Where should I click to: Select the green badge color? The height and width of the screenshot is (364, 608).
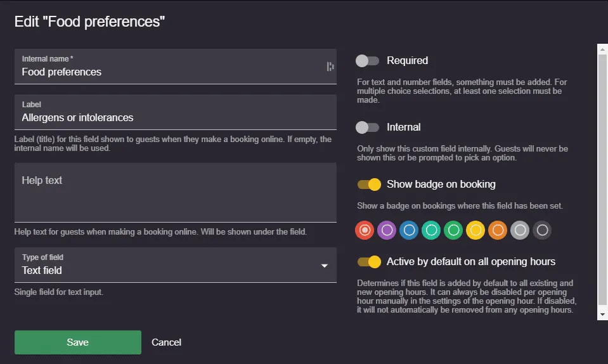453,230
